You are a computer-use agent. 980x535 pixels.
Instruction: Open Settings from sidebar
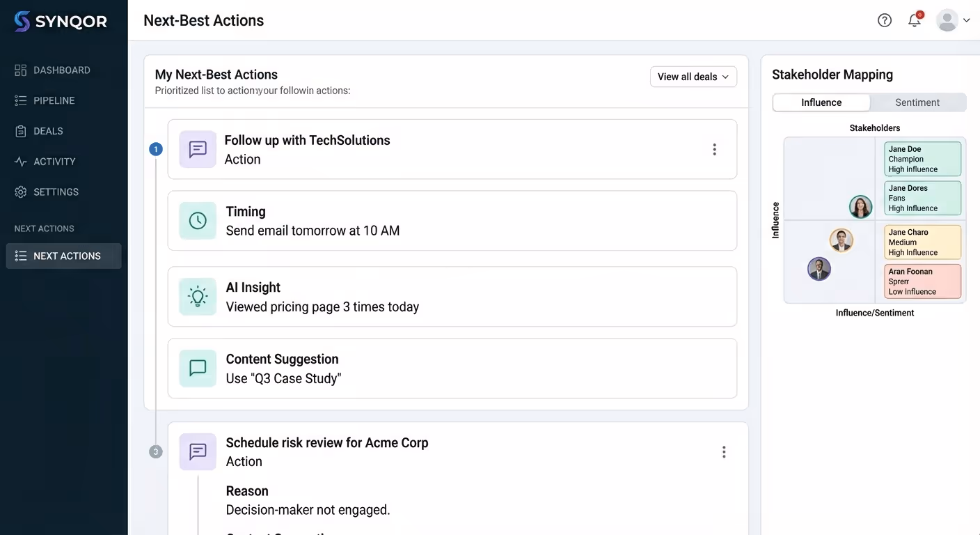(x=56, y=192)
